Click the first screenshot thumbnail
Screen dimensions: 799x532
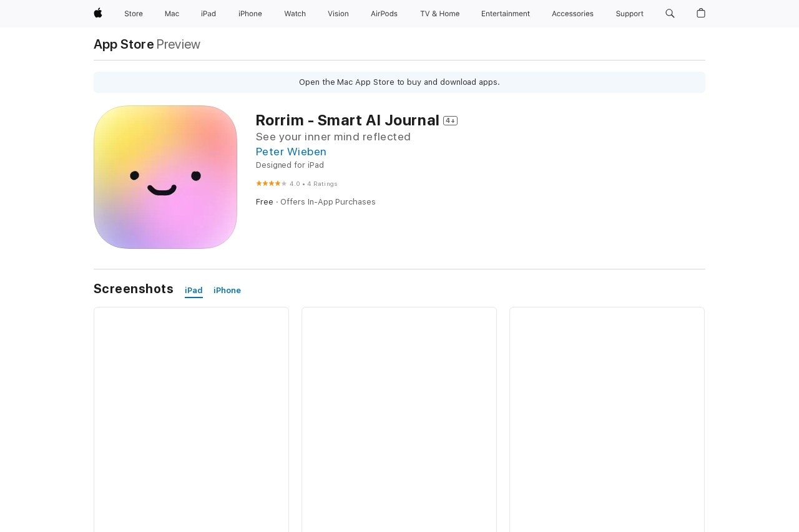click(x=191, y=419)
